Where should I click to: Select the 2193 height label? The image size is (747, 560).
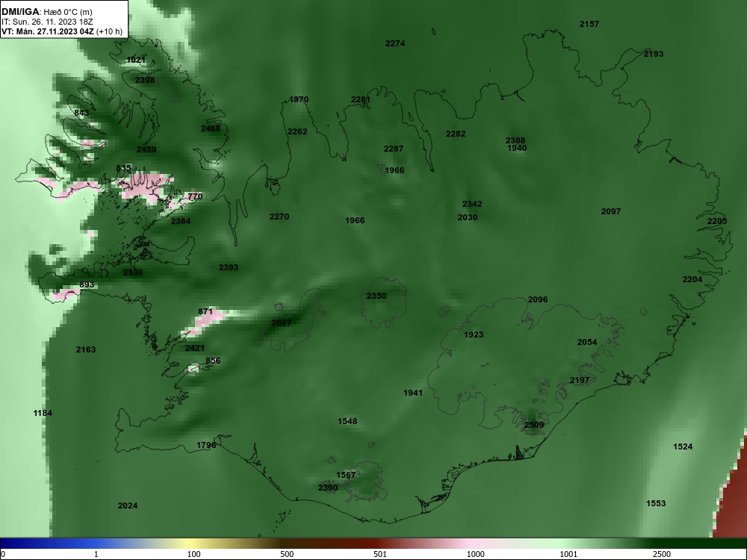(654, 54)
